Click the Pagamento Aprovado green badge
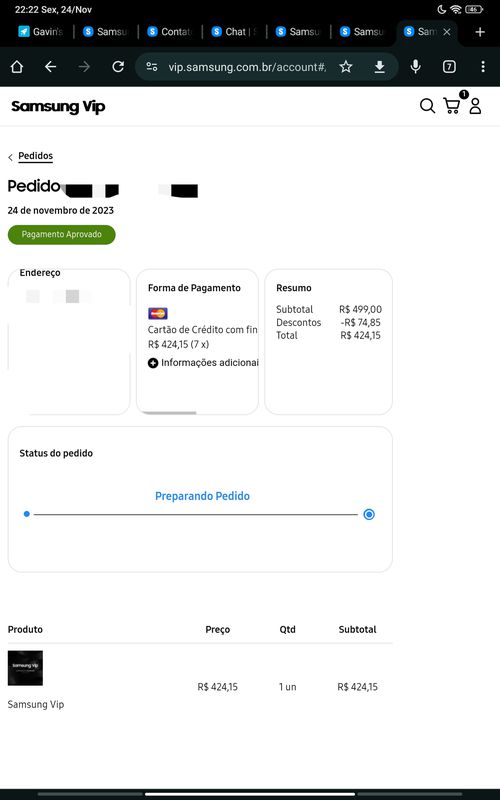The image size is (500, 800). [62, 235]
